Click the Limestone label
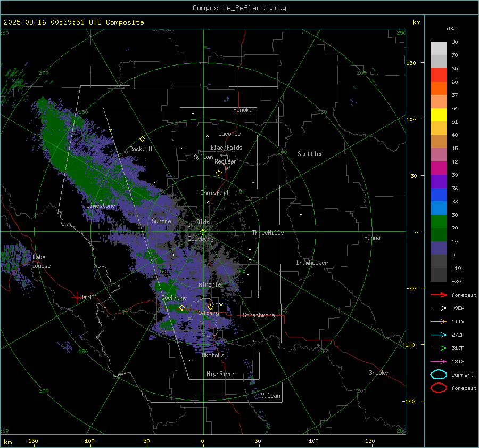The image size is (479, 448). click(101, 206)
